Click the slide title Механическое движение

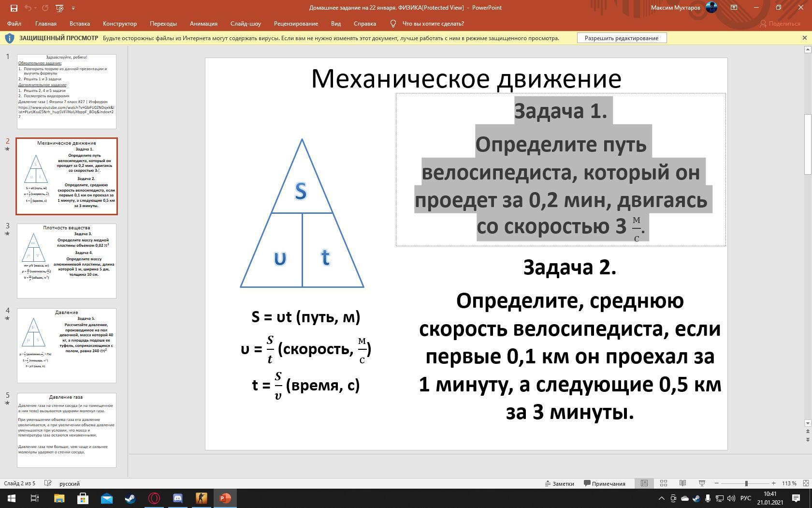click(x=466, y=78)
